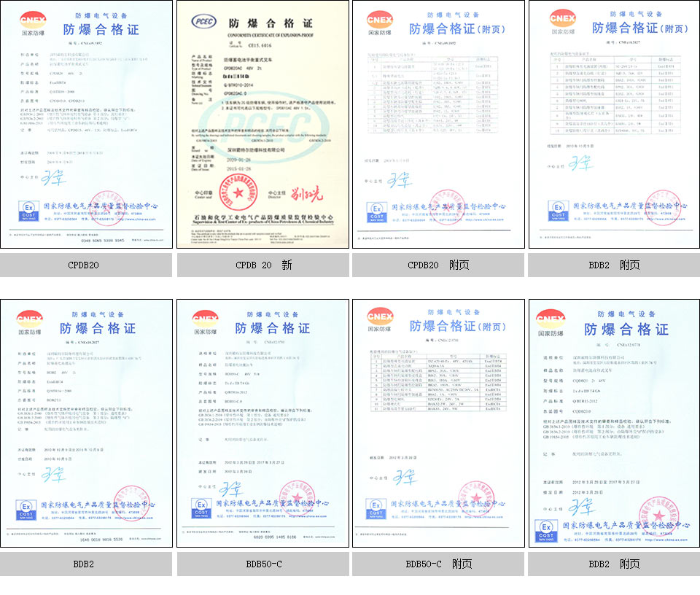View the CPDB20 附页 certificate image
700x595 pixels.
pyautogui.click(x=437, y=124)
